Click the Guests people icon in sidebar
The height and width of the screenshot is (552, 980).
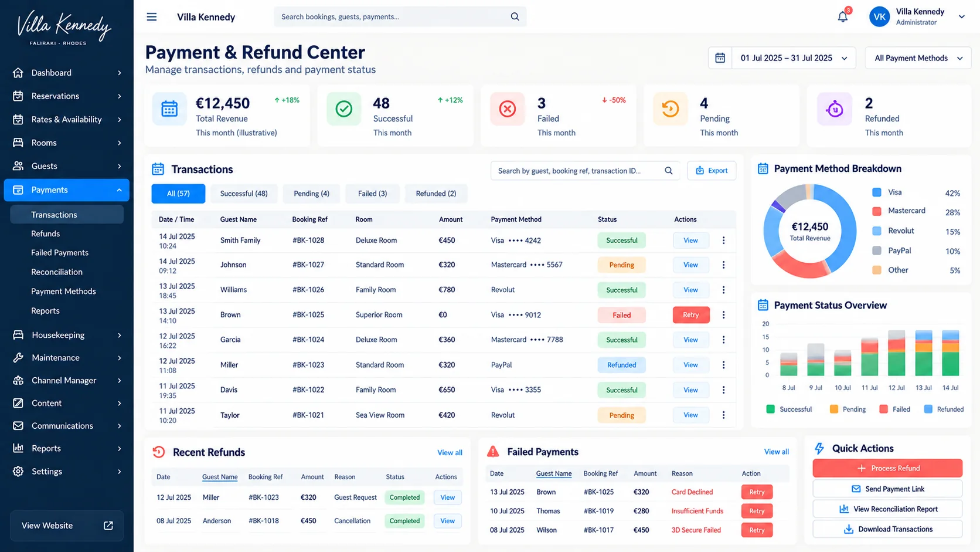pyautogui.click(x=18, y=166)
